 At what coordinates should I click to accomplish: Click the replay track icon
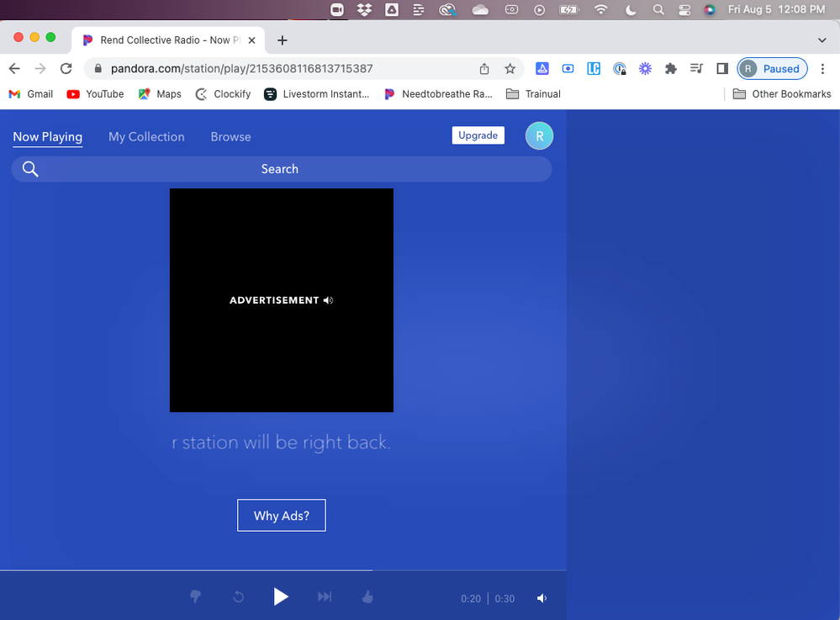pos(239,596)
